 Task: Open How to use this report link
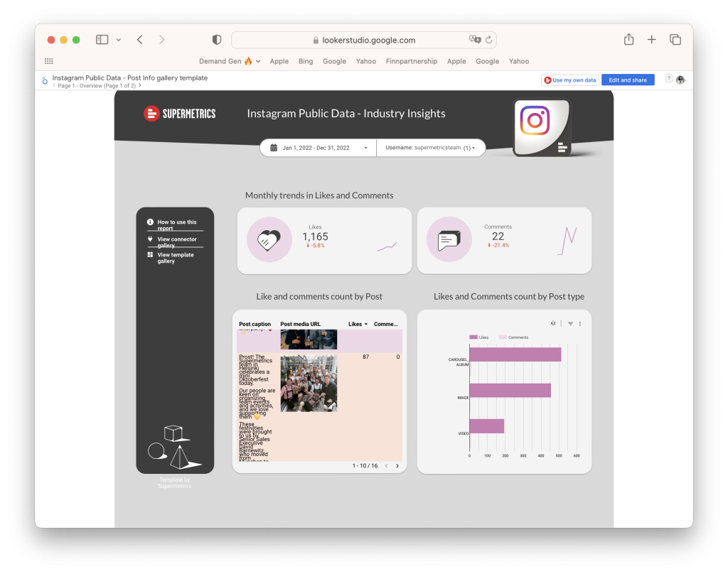176,225
